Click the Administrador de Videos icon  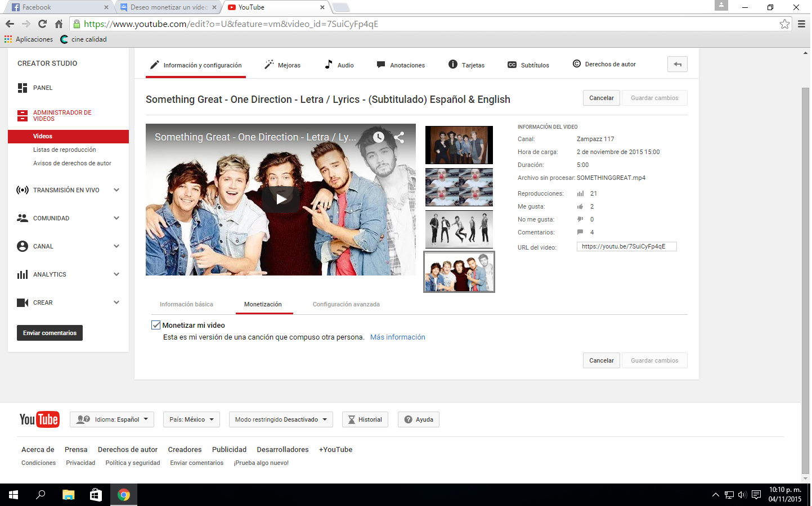tap(23, 116)
